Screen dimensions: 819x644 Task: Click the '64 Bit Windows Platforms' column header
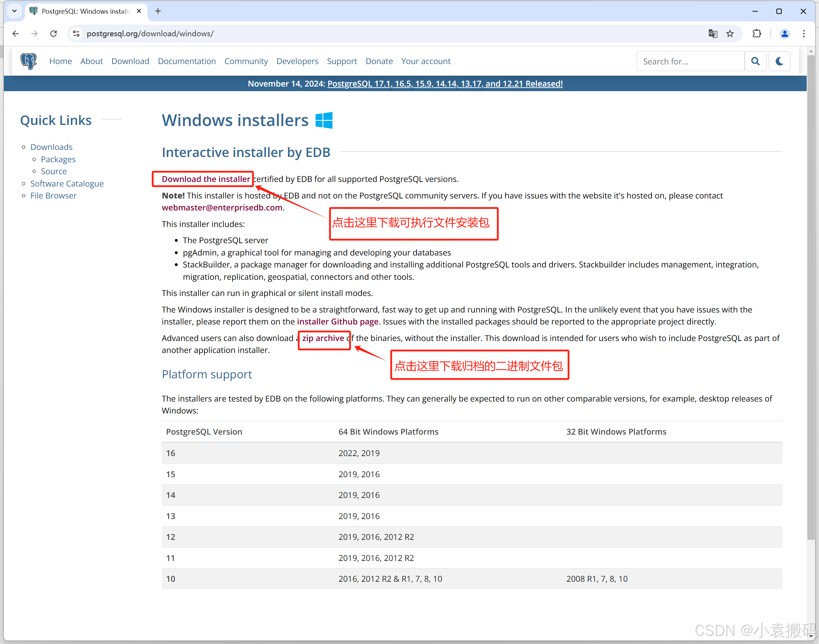(x=388, y=432)
